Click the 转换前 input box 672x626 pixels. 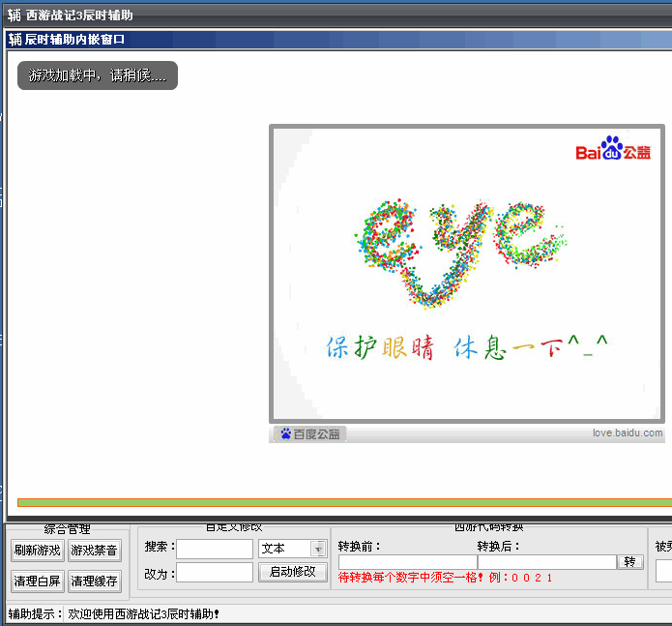407,562
